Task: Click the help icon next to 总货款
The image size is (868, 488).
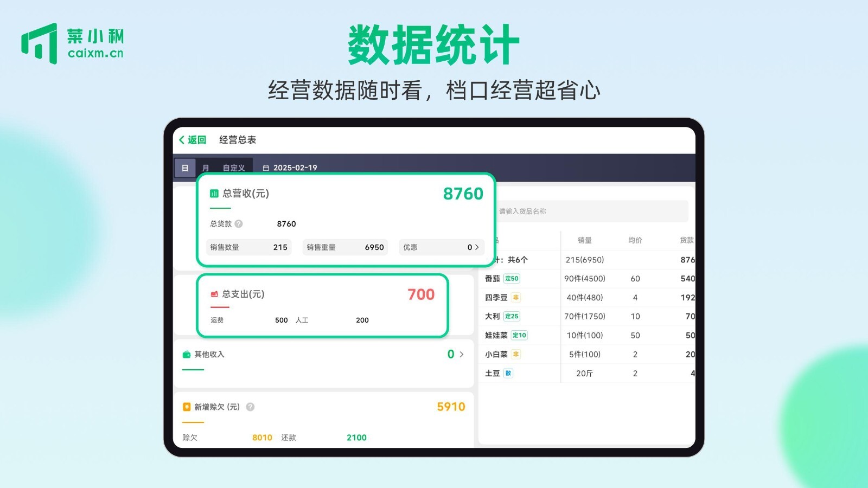Action: tap(239, 224)
